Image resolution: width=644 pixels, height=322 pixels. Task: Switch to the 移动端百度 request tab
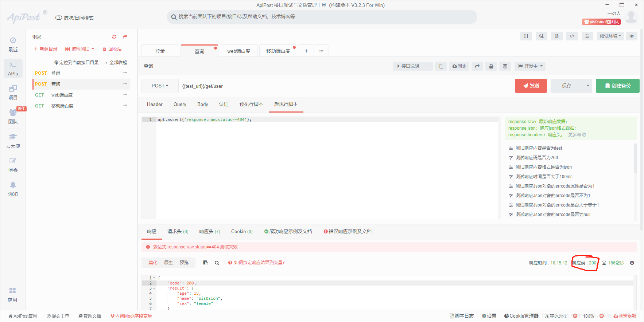click(x=278, y=51)
